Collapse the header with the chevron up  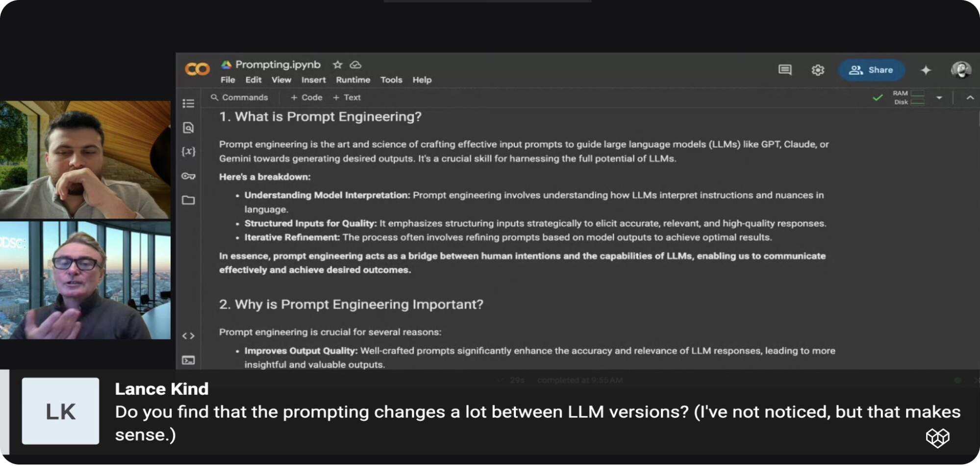(x=970, y=98)
